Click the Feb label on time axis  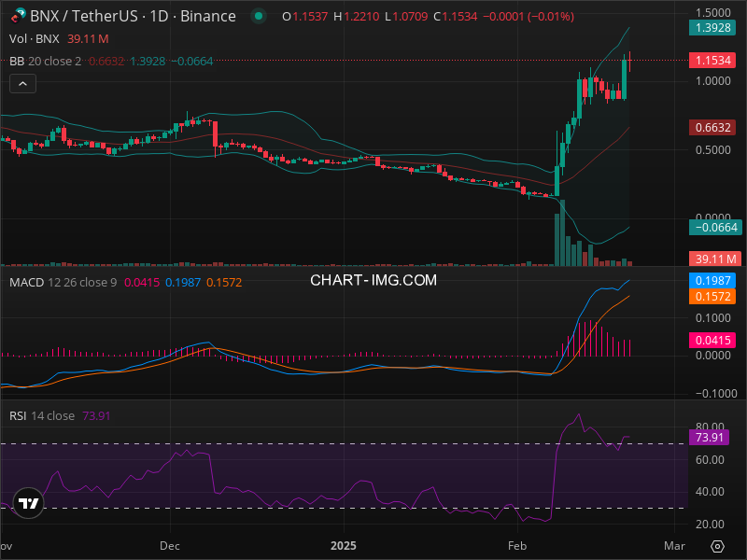[x=517, y=546]
